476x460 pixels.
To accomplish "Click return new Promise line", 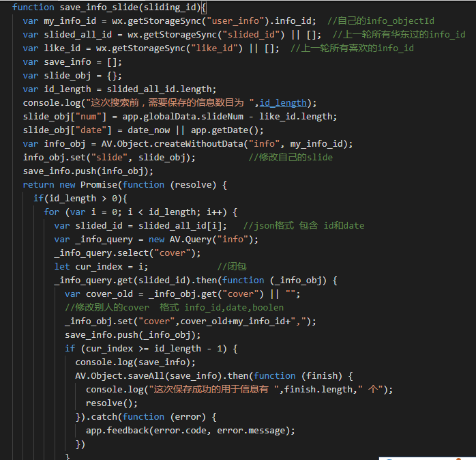I will pos(125,185).
